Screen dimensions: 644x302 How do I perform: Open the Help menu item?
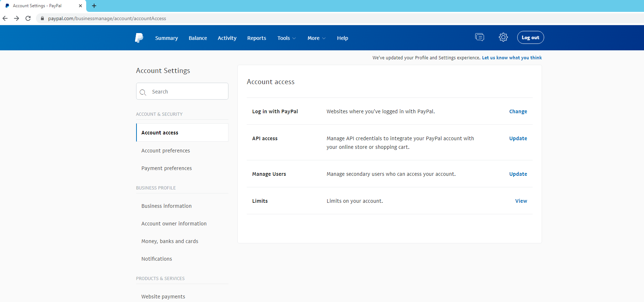tap(343, 38)
